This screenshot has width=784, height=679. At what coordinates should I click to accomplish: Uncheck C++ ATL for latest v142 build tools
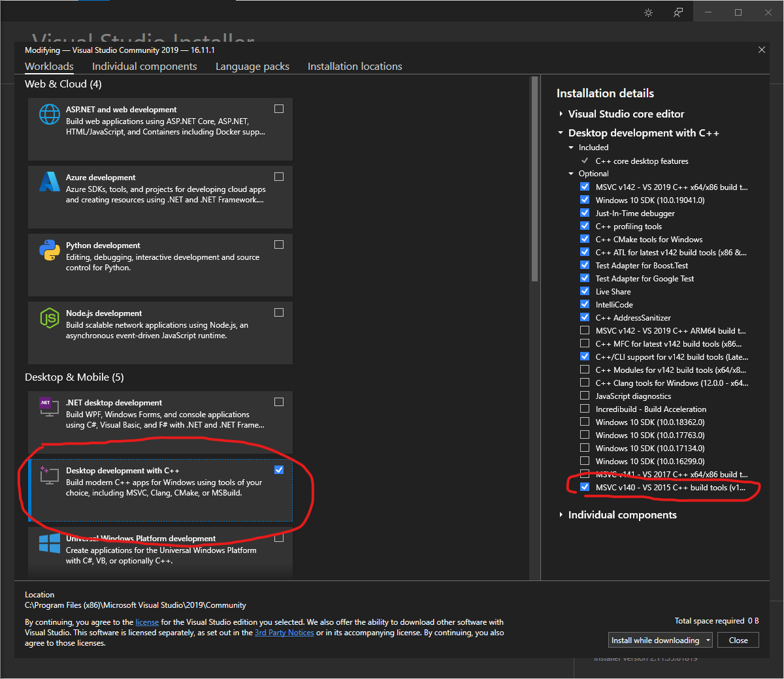coord(585,252)
